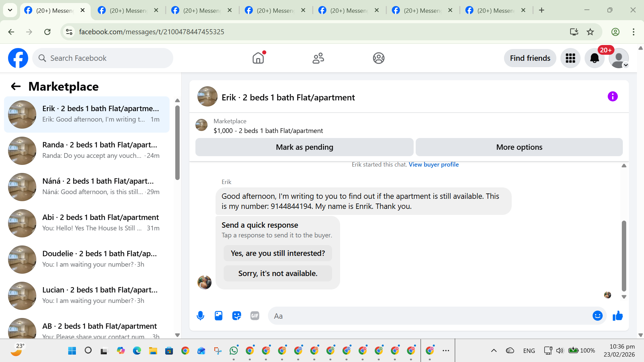
Task: Open Lucian conversation in the list
Action: [x=87, y=296]
